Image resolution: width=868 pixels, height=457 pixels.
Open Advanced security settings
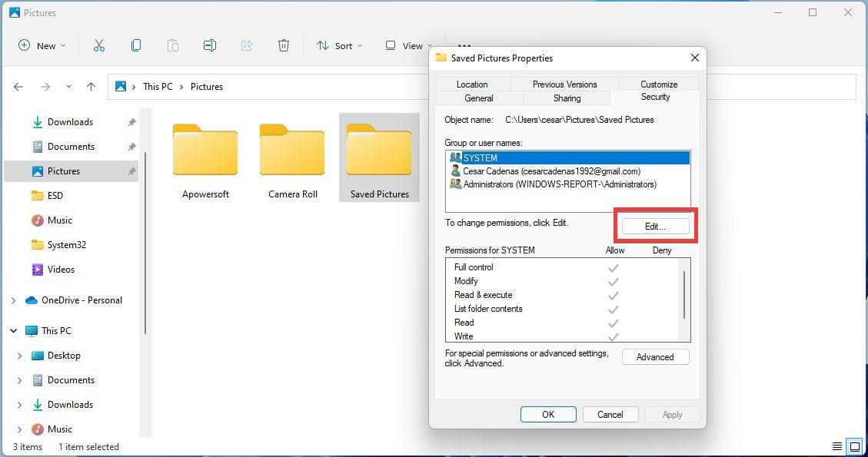tap(656, 357)
